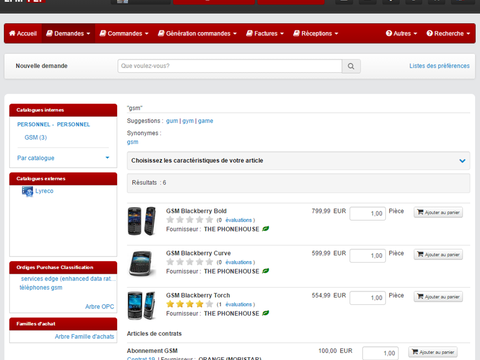Click the Catalogues externes panel header
The image size is (480, 360).
63,179
